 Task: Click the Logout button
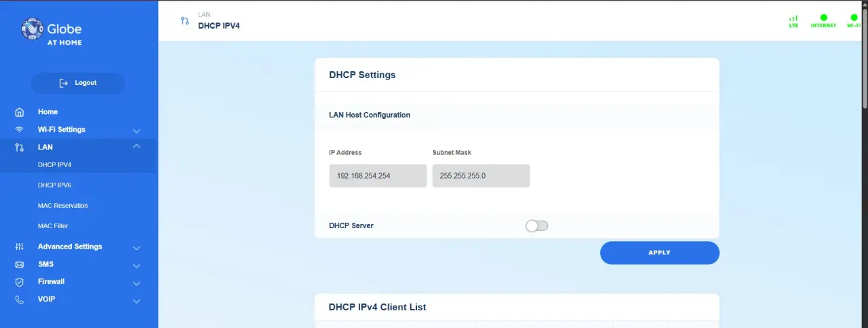tap(78, 83)
